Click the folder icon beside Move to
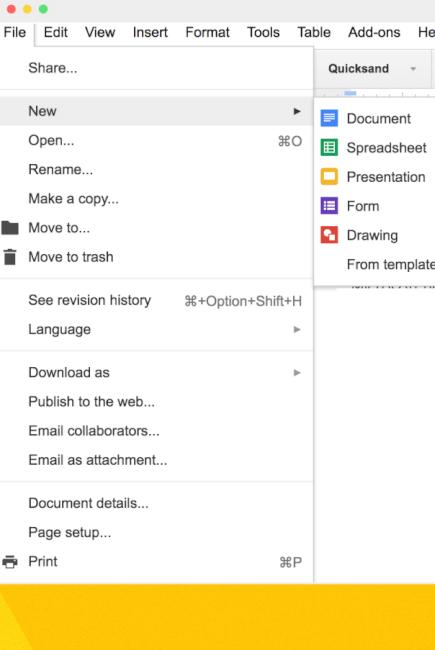435x650 pixels. click(10, 228)
